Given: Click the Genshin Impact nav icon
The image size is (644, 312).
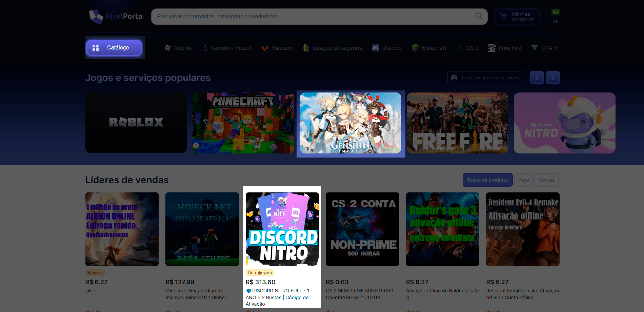Looking at the screenshot, I should tap(205, 48).
